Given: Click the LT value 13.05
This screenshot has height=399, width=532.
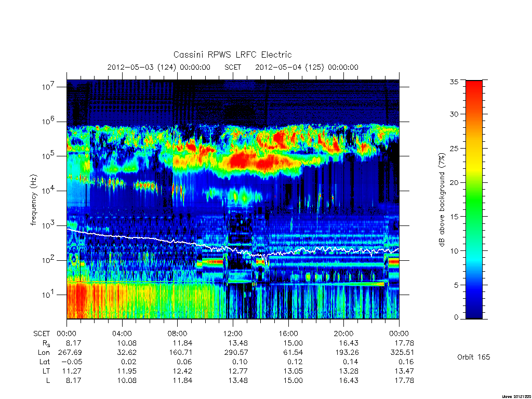Looking at the screenshot, I should [293, 371].
